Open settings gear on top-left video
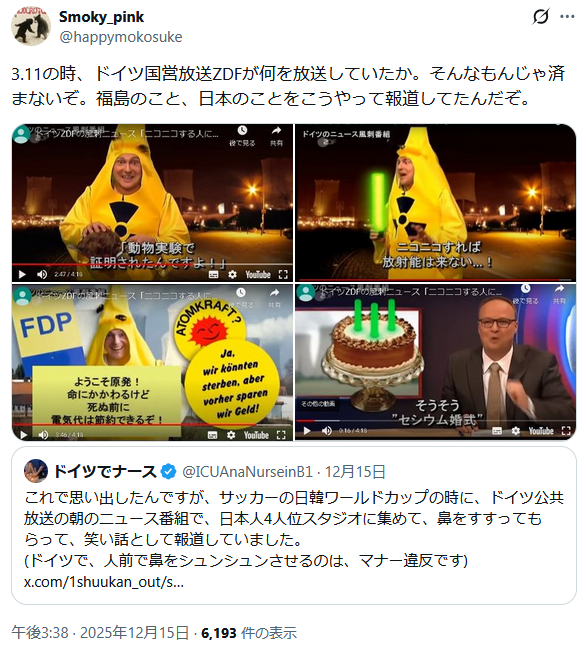 point(232,274)
